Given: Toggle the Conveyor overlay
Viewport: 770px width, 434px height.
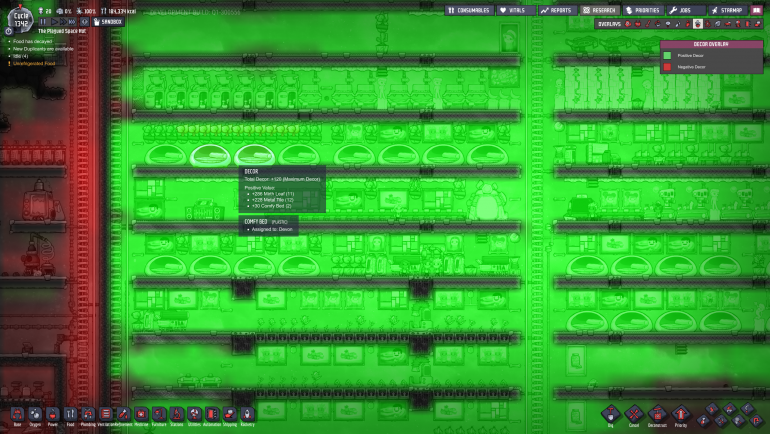Looking at the screenshot, I should tap(758, 24).
